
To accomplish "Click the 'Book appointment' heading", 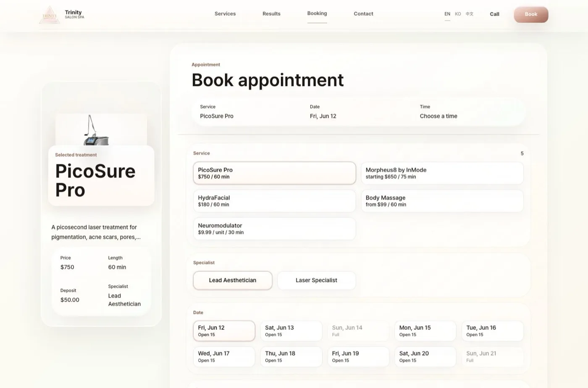I will [x=268, y=80].
